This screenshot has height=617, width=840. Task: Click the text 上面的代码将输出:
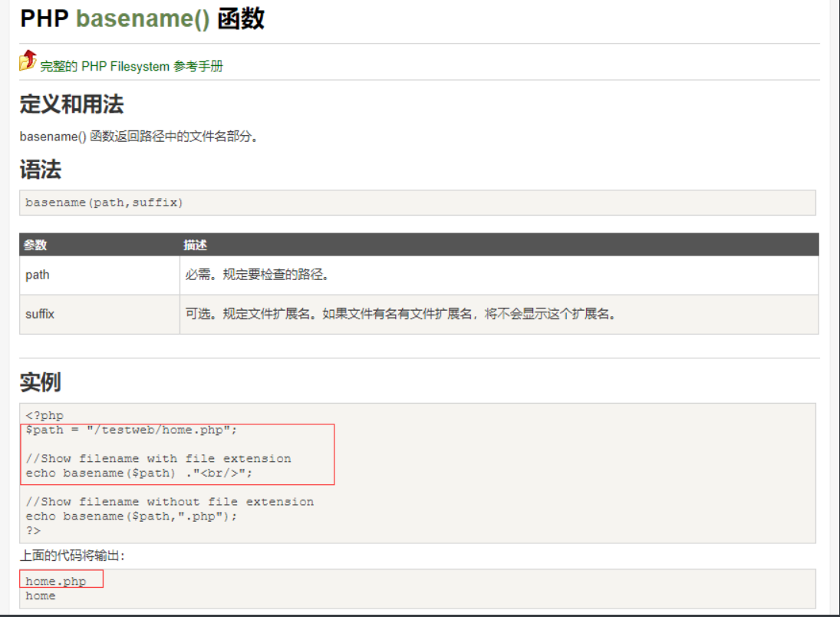72,556
